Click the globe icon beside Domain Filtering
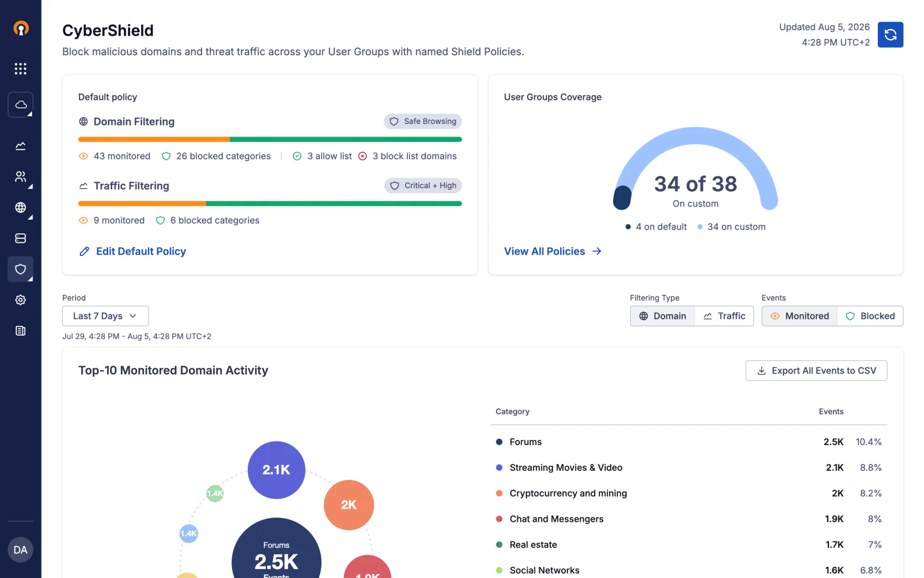 [x=83, y=121]
